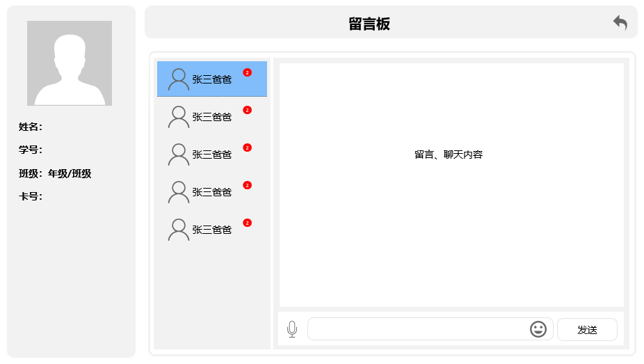Click the second contact's avatar icon
Viewport: 644px width, 364px height.
pos(179,117)
